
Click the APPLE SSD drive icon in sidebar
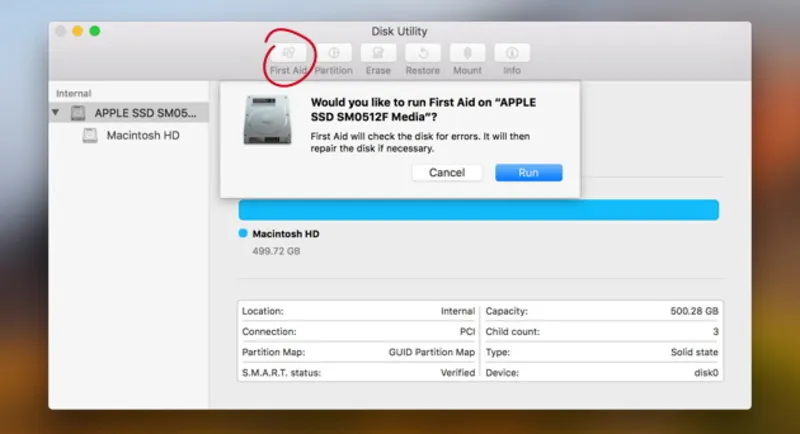(x=78, y=113)
